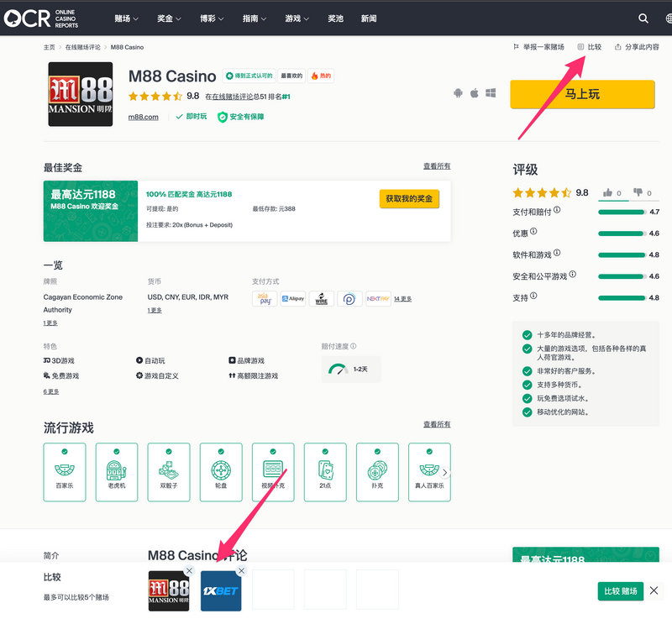Image resolution: width=672 pixels, height=619 pixels.
Task: Click 查看所有 beside 流行游戏
Action: pyautogui.click(x=437, y=424)
